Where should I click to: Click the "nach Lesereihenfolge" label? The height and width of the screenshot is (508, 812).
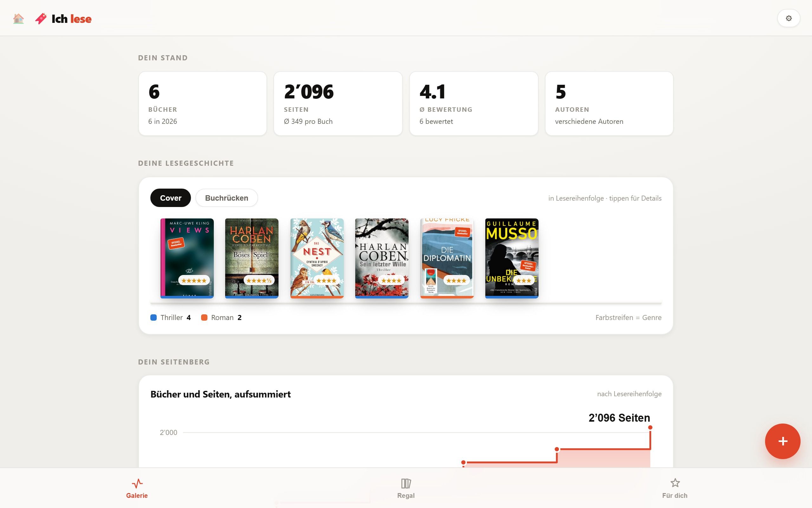coord(629,394)
